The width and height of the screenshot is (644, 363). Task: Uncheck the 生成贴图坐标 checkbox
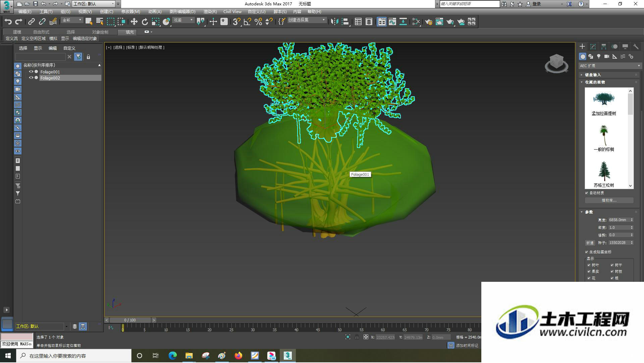click(587, 252)
